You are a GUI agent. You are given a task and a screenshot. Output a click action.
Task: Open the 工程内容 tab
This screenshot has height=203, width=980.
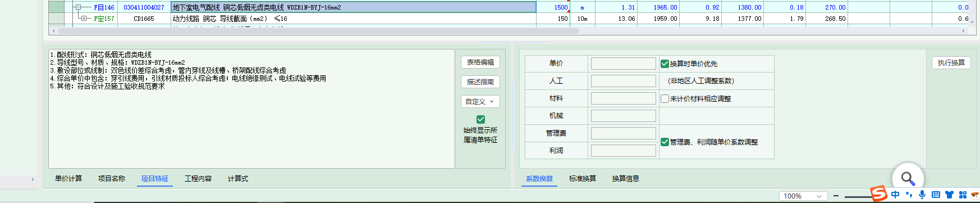(x=198, y=178)
